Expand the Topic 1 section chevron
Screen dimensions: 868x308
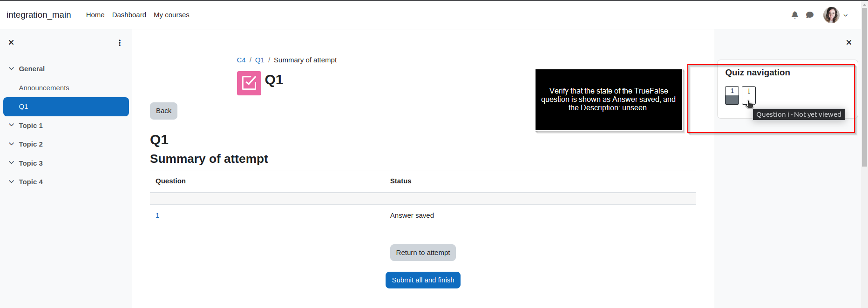click(x=12, y=125)
